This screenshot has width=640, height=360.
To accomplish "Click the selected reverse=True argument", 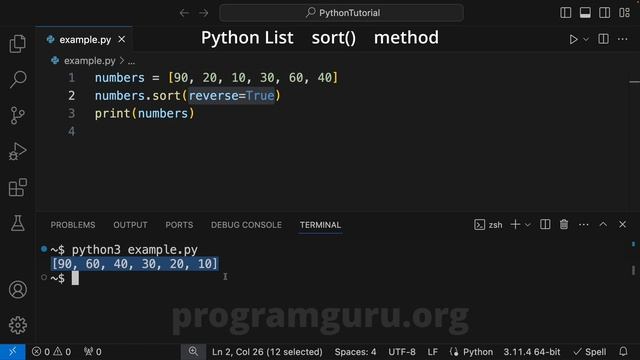I will point(231,96).
